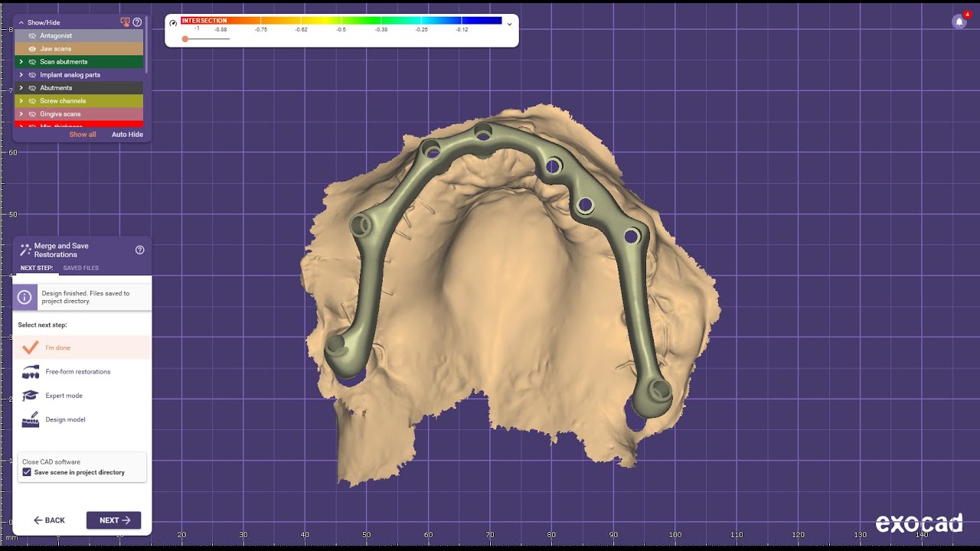Click the Back button

tap(49, 520)
